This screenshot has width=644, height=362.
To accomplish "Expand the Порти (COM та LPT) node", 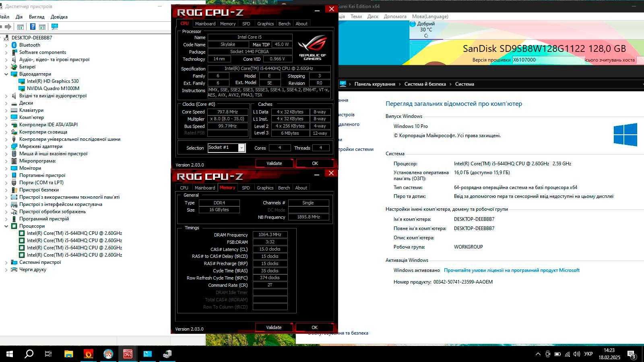I will (6, 183).
